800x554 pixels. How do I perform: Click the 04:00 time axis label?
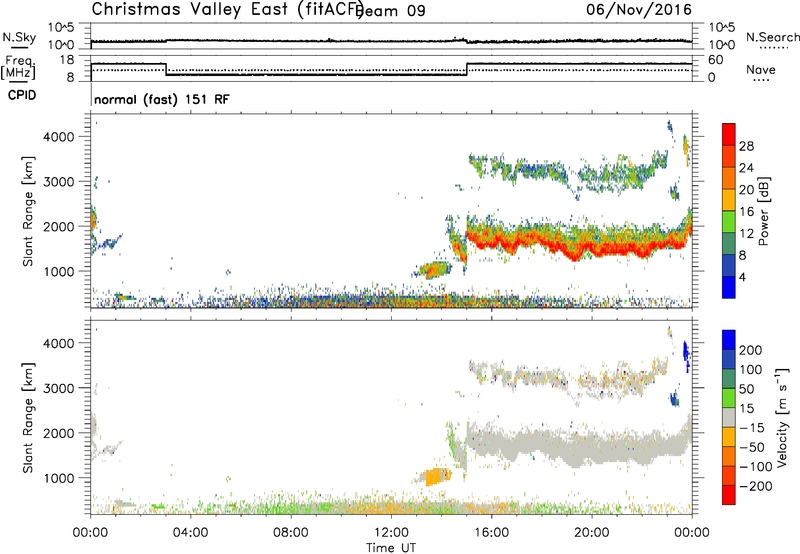click(190, 533)
